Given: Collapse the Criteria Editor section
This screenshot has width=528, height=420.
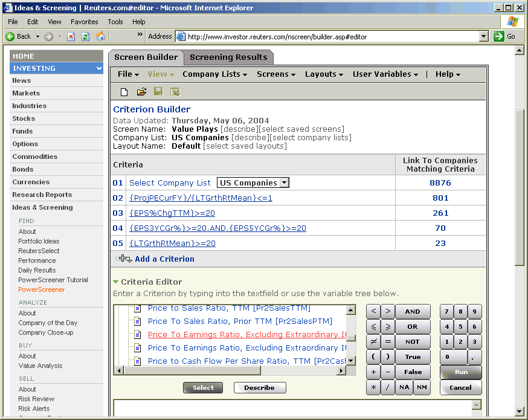Looking at the screenshot, I should (116, 282).
